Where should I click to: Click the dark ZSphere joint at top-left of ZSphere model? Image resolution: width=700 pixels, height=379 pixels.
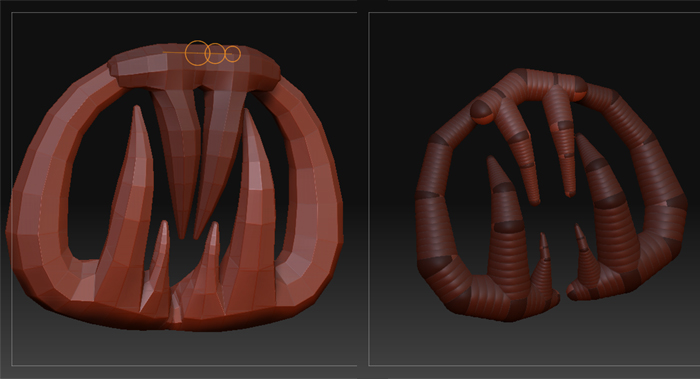pos(482,111)
